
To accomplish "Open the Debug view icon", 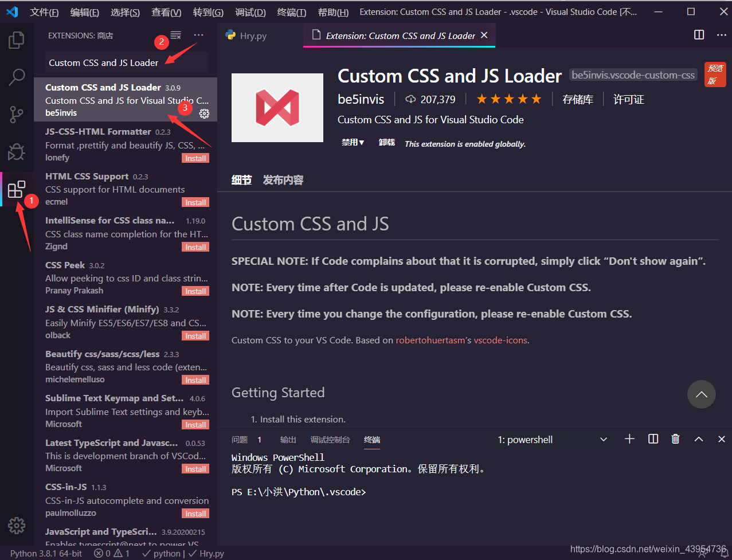I will click(x=17, y=151).
